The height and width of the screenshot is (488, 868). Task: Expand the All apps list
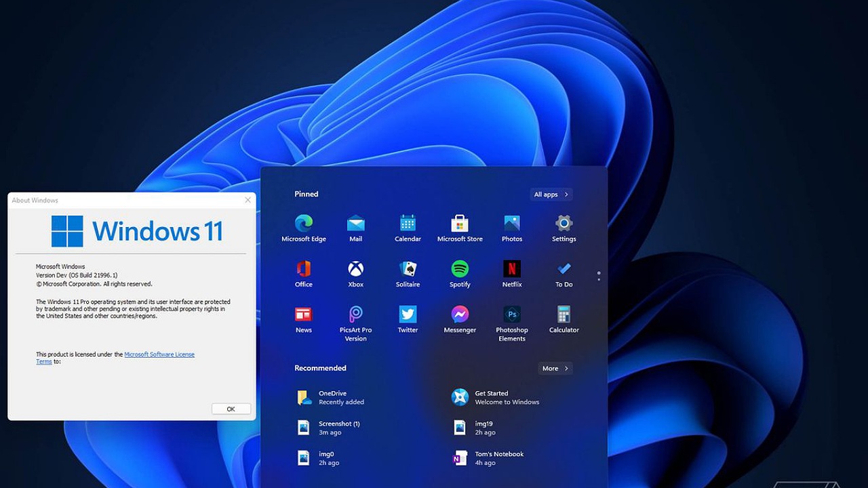[x=551, y=195]
